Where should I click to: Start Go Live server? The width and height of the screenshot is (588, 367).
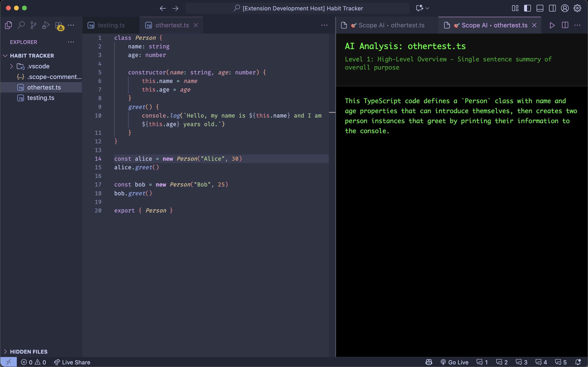click(454, 362)
